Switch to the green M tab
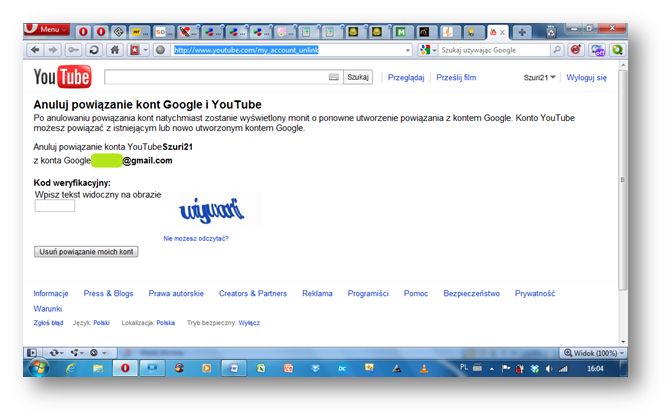 401,32
